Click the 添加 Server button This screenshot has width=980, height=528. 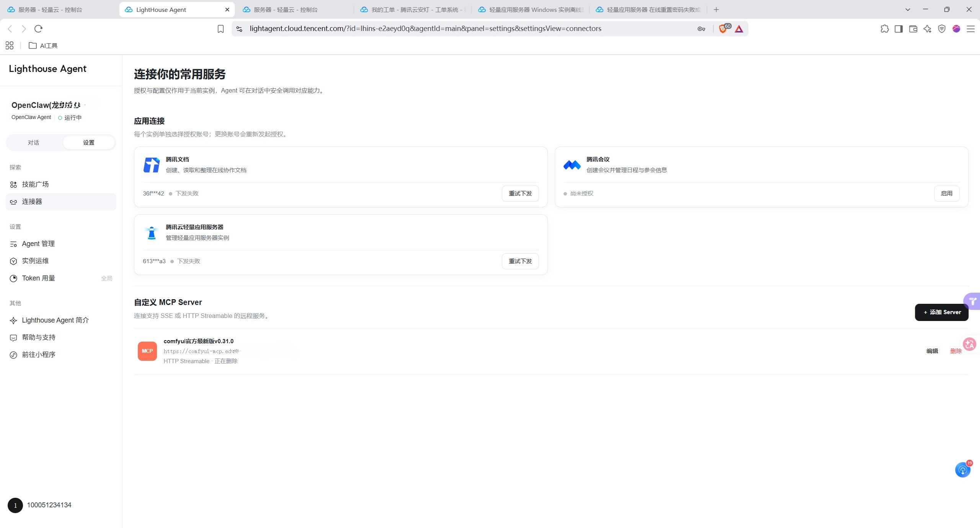(x=942, y=312)
